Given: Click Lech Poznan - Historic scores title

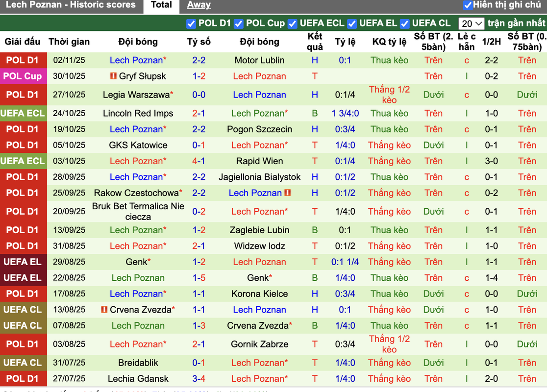Looking at the screenshot, I should click(x=71, y=5).
